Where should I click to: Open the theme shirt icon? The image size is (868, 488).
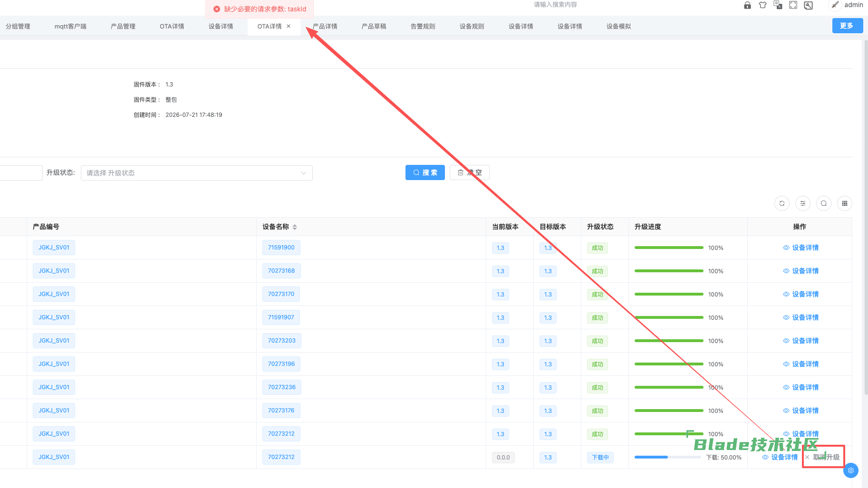[762, 5]
